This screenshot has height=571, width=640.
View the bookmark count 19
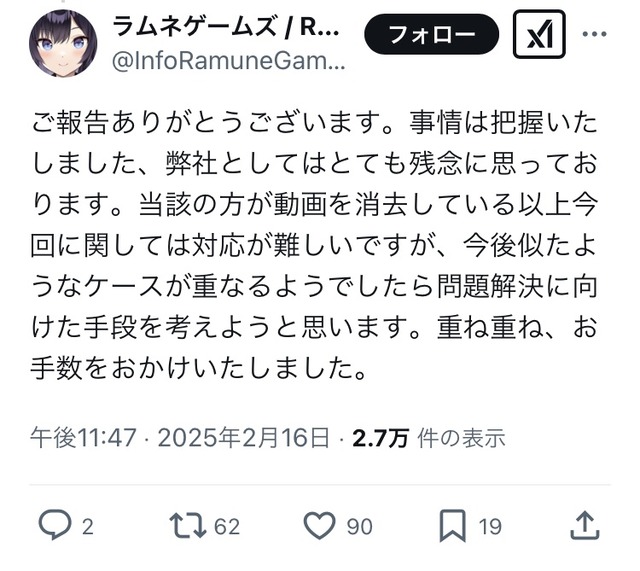click(490, 527)
